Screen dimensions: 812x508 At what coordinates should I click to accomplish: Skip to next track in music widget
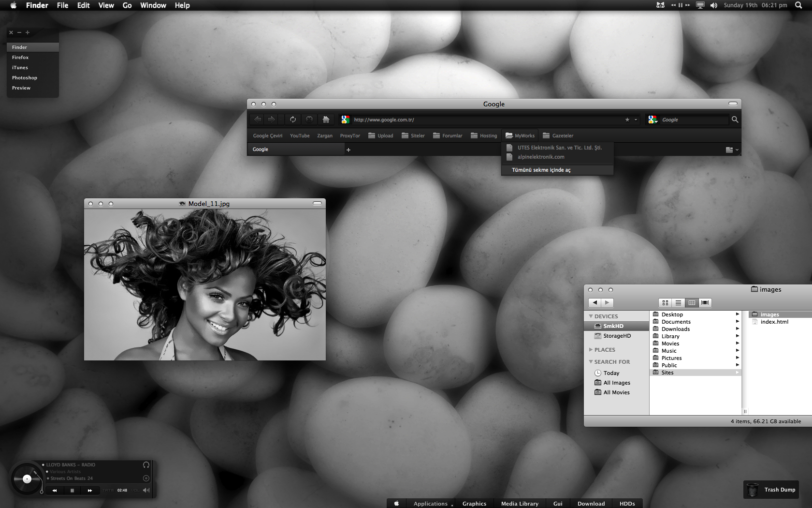(90, 490)
